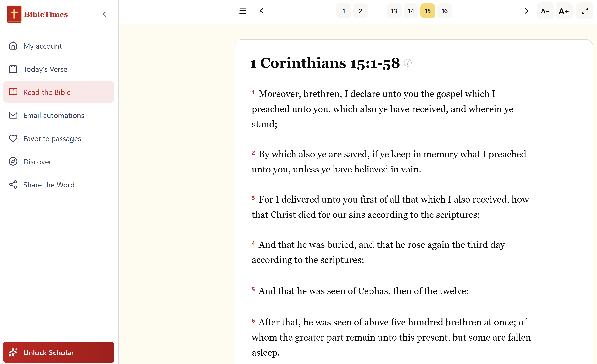Toggle fullscreen reading mode
This screenshot has width=597, height=364.
click(585, 11)
